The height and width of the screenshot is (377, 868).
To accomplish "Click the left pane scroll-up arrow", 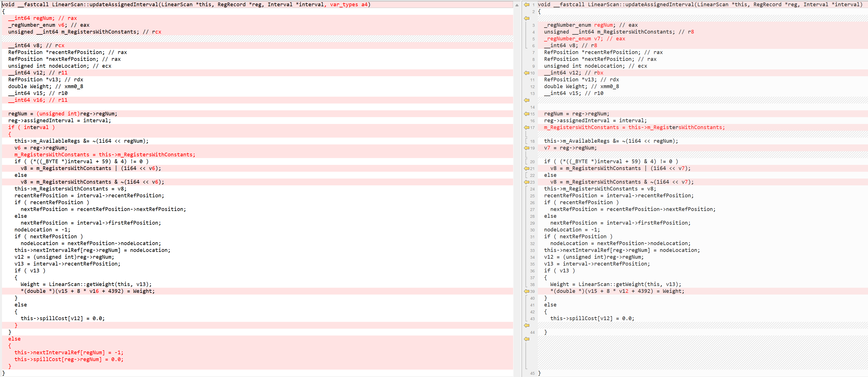I will 517,5.
